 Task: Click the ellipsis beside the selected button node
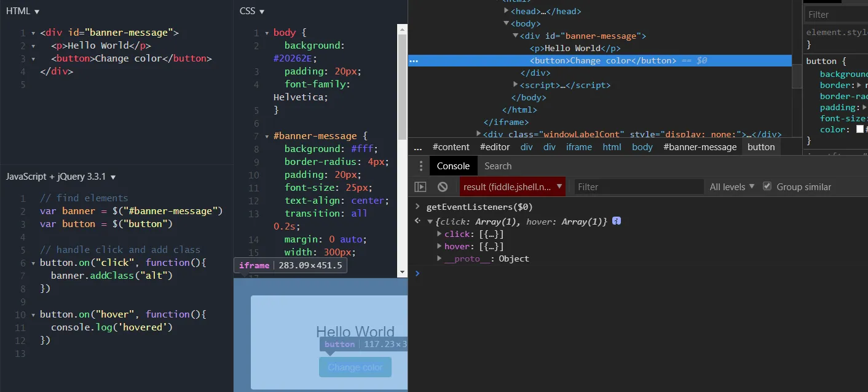click(x=414, y=61)
